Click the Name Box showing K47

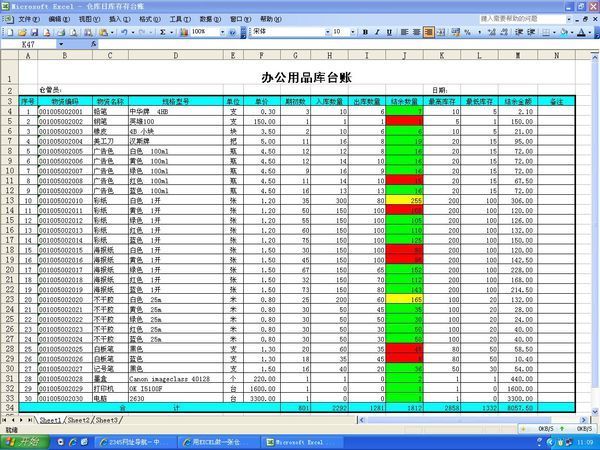pos(29,44)
